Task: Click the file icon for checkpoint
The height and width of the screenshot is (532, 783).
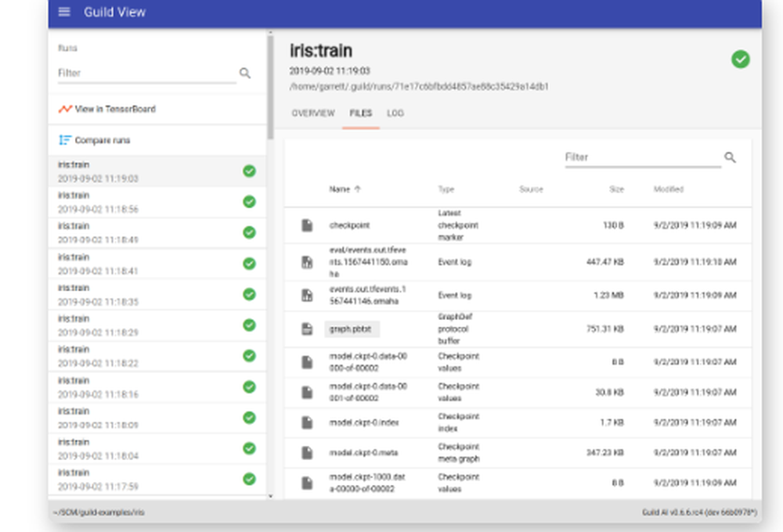Action: click(307, 225)
